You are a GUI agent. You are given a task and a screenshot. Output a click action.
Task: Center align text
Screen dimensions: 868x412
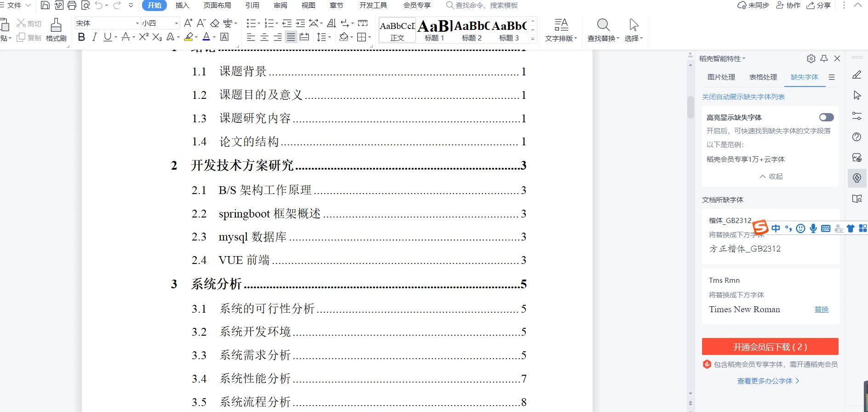pos(264,37)
